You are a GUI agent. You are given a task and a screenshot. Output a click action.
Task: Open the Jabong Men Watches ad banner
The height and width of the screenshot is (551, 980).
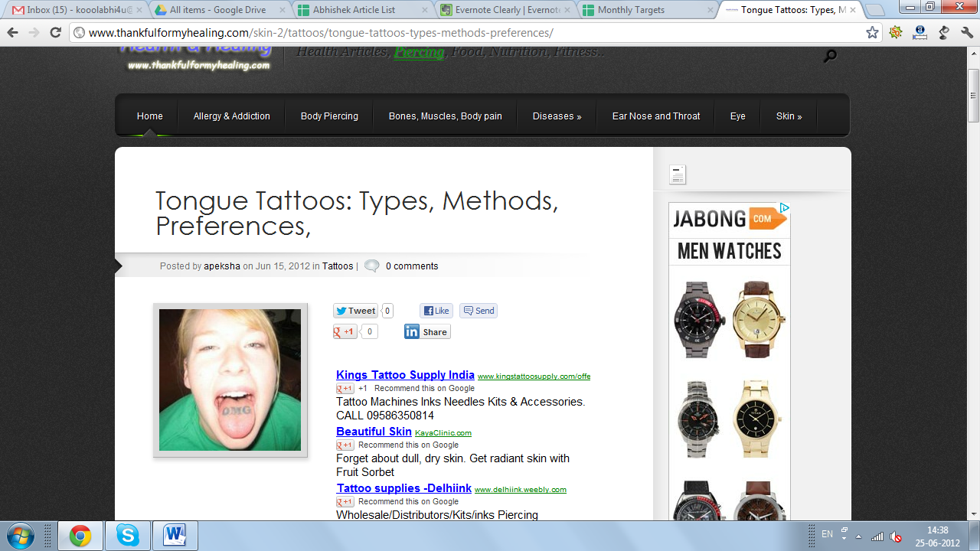(x=729, y=361)
